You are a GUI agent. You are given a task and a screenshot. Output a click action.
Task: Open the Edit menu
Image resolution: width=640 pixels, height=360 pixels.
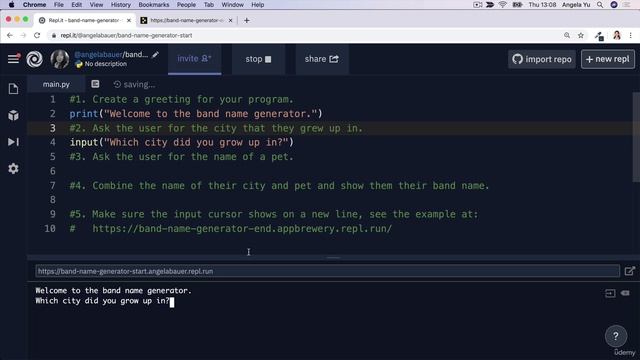[76, 5]
